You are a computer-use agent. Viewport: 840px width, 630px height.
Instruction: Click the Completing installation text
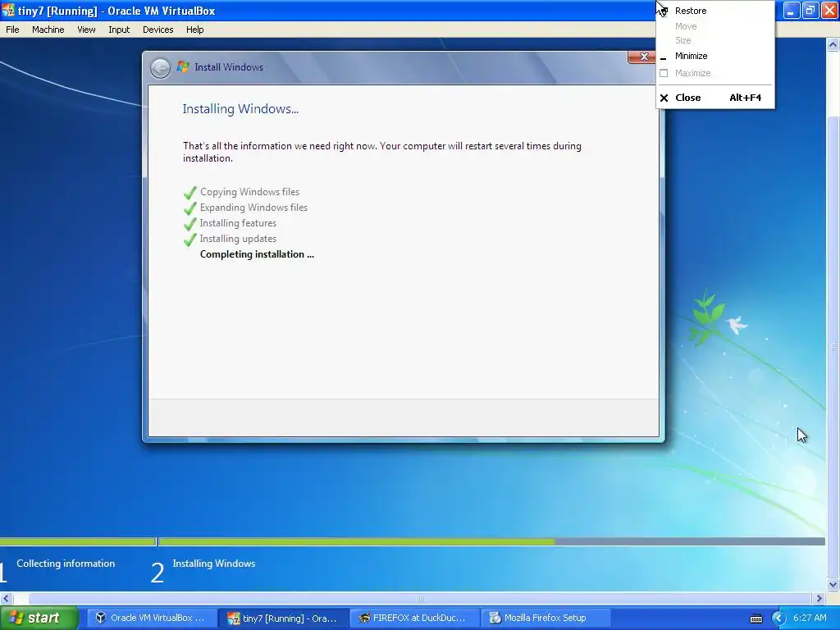click(x=257, y=254)
